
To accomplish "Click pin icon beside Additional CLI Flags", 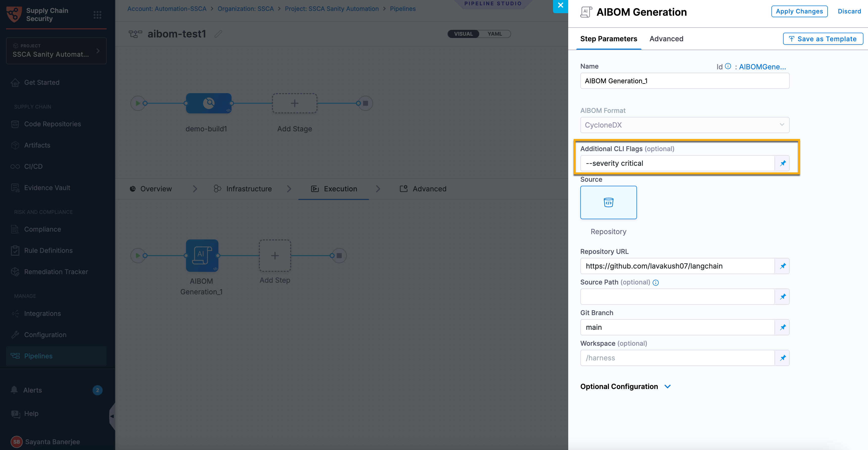I will click(x=782, y=163).
